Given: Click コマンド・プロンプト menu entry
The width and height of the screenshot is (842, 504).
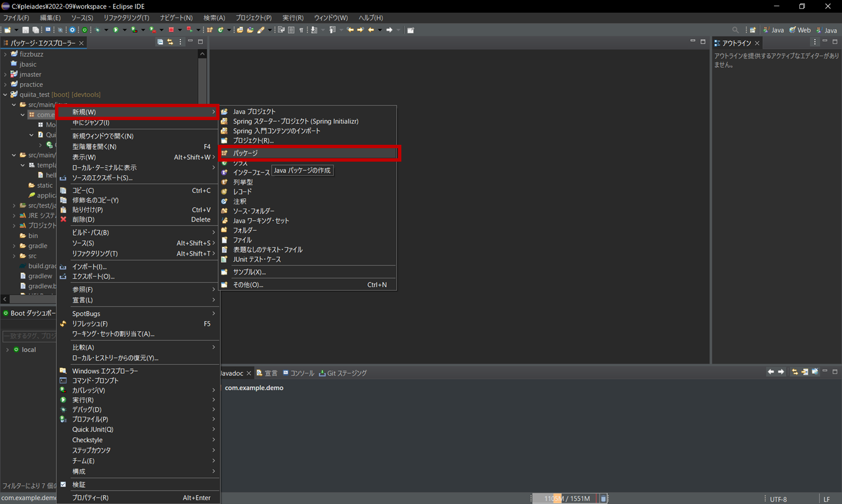Looking at the screenshot, I should [x=138, y=381].
